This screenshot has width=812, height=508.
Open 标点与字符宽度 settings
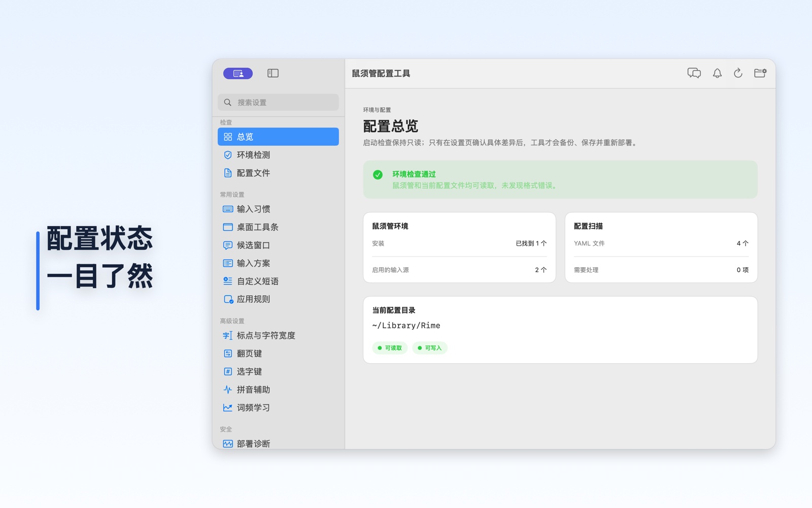click(x=278, y=335)
